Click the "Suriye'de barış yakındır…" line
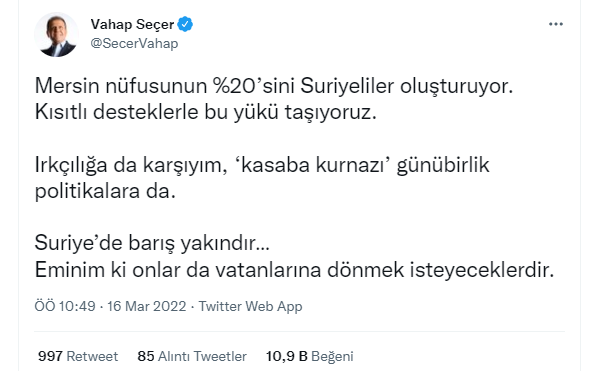The height and width of the screenshot is (371, 601). click(x=152, y=243)
